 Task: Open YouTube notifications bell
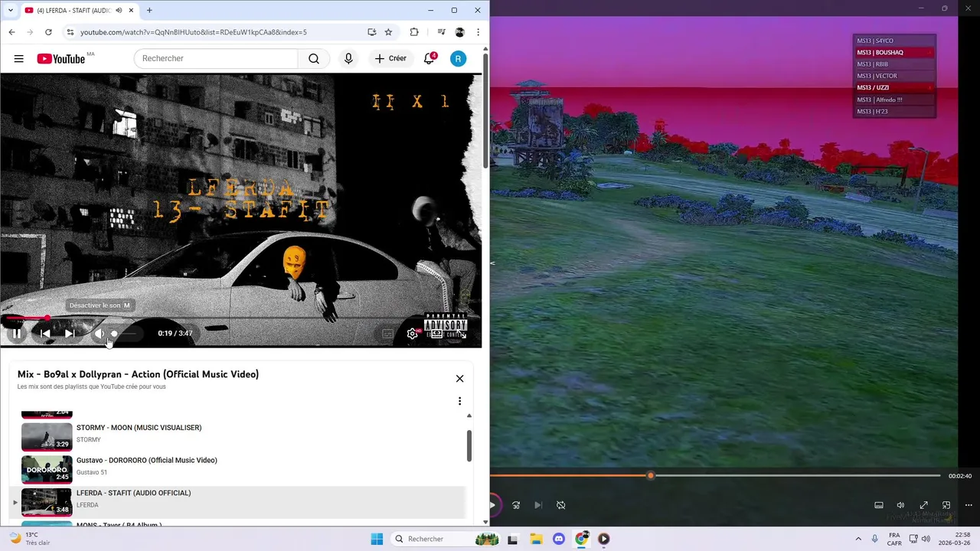(x=430, y=59)
